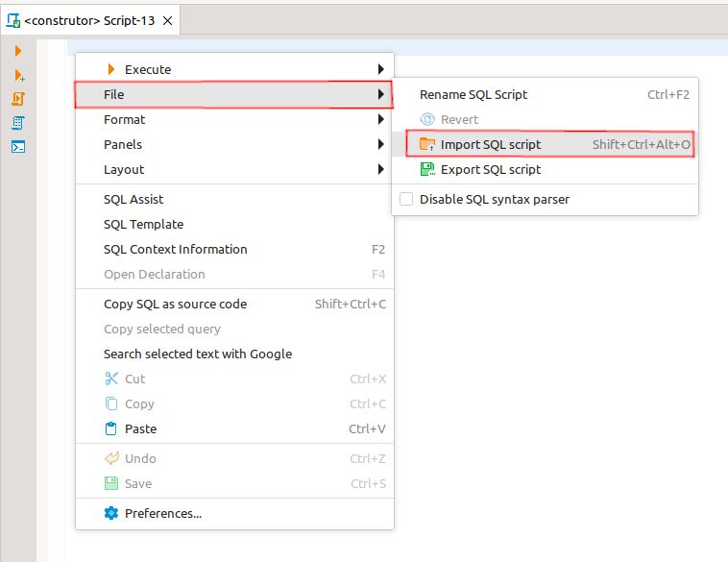Image resolution: width=728 pixels, height=562 pixels.
Task: Select Search selected text with Google
Action: (198, 354)
